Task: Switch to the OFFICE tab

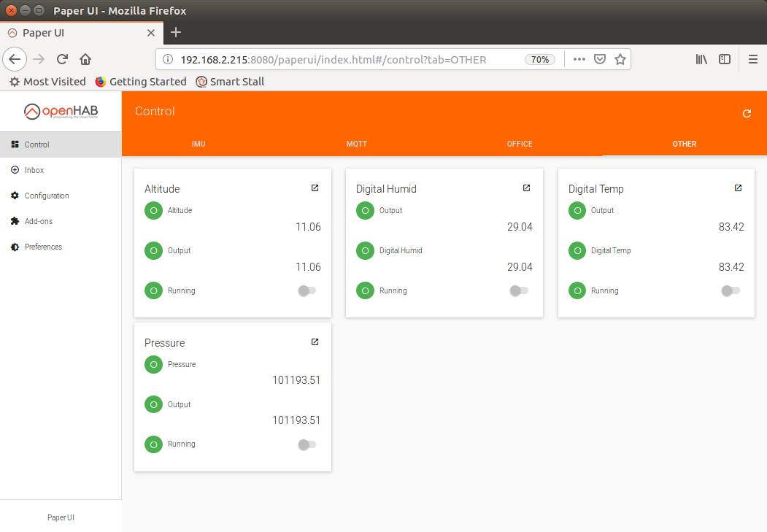Action: click(520, 144)
